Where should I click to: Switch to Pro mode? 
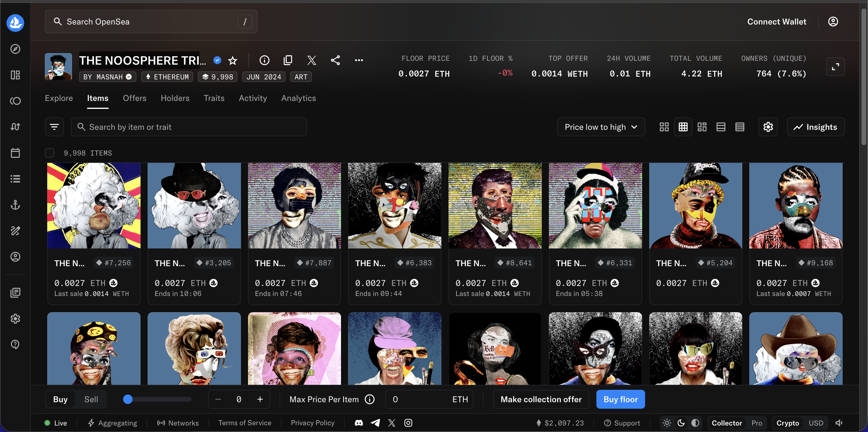756,423
